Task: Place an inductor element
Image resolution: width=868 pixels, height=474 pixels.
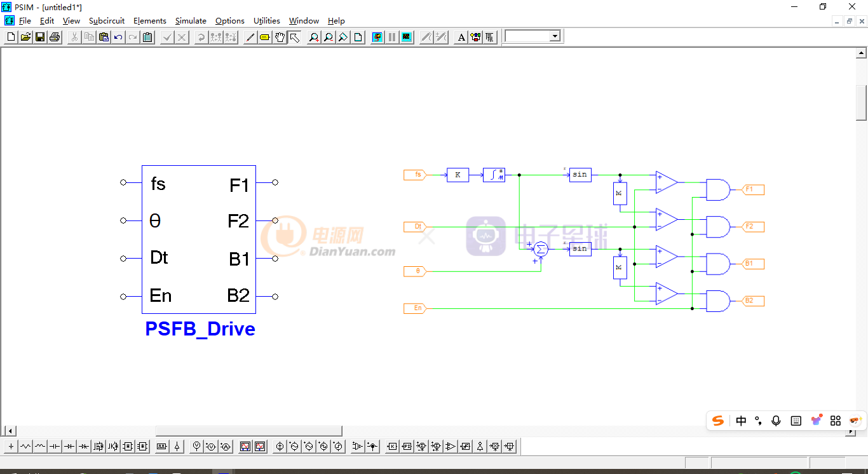Action: (x=40, y=447)
